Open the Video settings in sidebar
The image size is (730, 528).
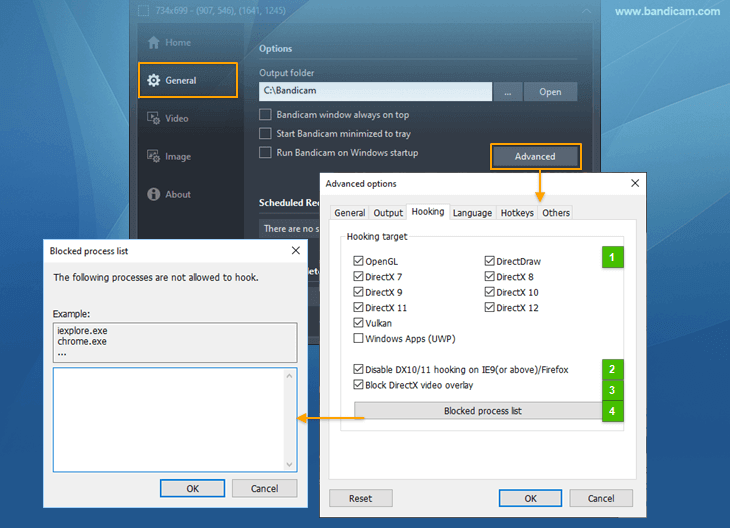click(168, 118)
